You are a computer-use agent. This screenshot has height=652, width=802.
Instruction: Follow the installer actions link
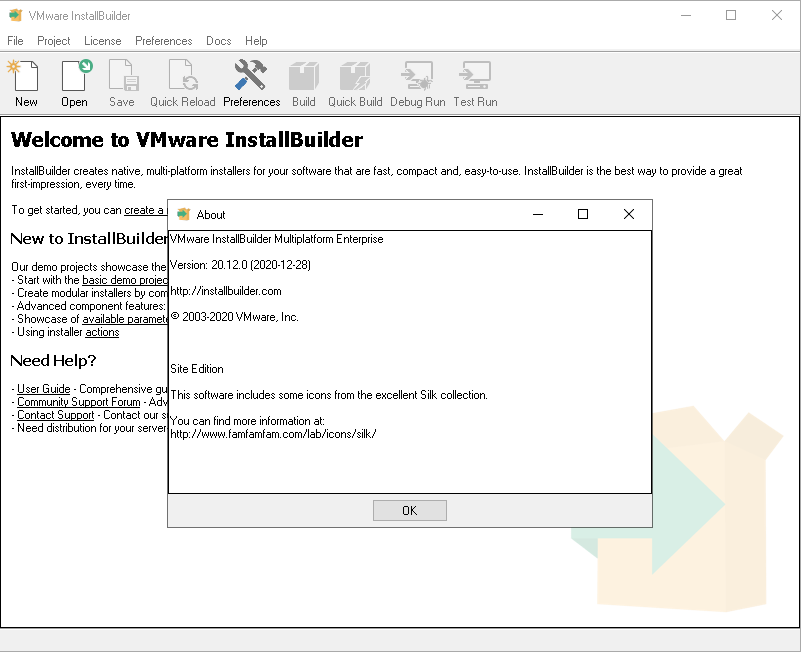click(x=102, y=332)
